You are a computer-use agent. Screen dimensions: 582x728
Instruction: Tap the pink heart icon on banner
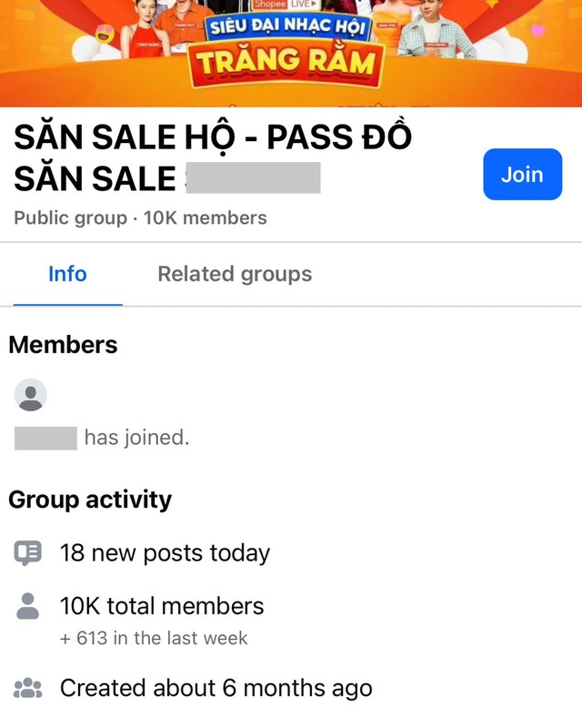coord(537,30)
